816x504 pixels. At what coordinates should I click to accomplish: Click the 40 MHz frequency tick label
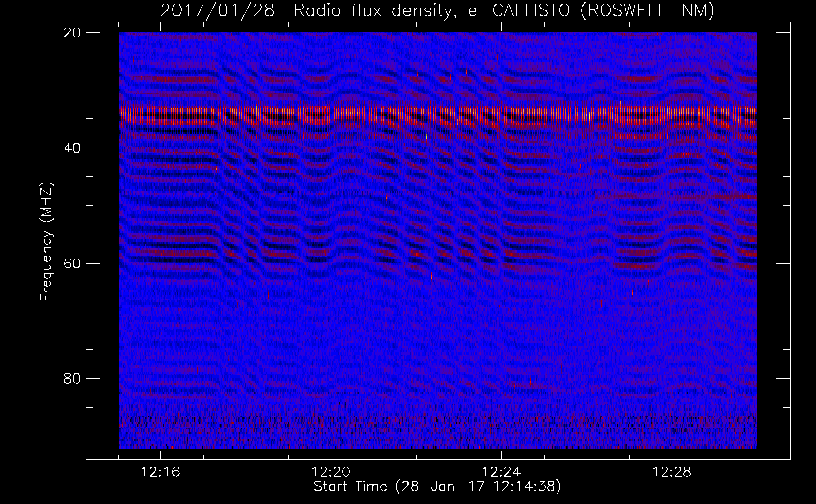point(72,148)
